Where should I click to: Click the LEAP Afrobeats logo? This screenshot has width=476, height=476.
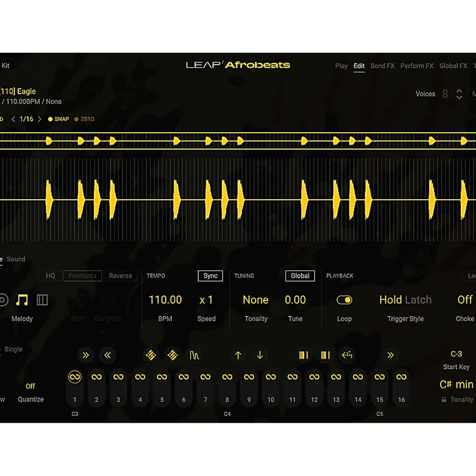click(x=238, y=65)
